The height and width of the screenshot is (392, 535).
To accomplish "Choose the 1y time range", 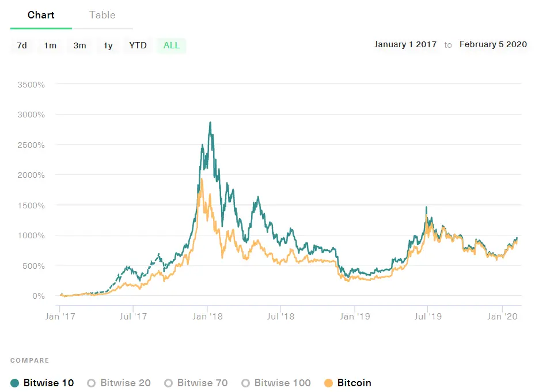I will 108,45.
